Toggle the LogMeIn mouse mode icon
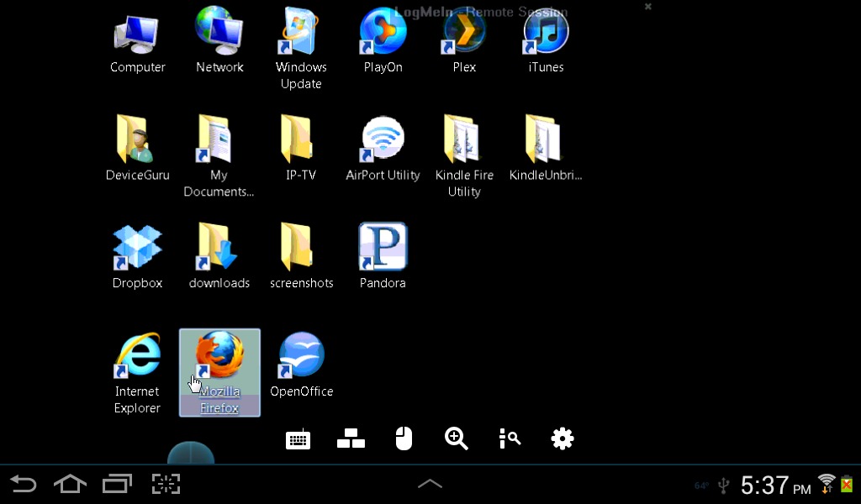This screenshot has height=504, width=861. point(404,438)
